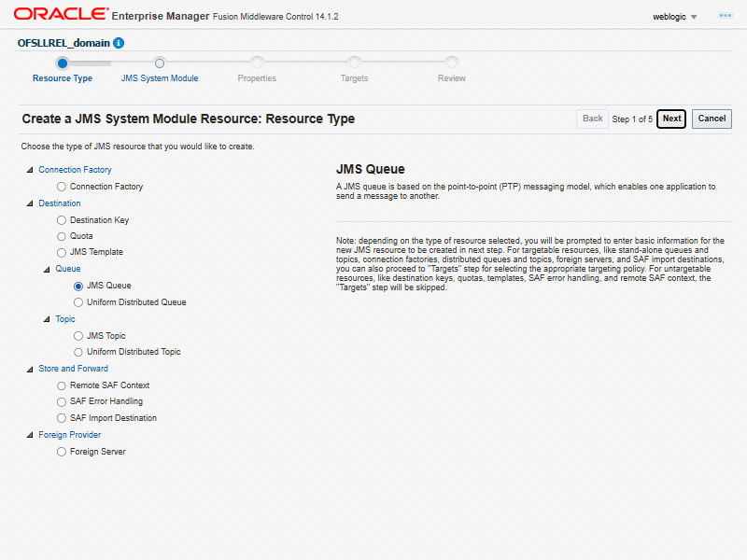Collapse the Store and Forward section

[30, 369]
